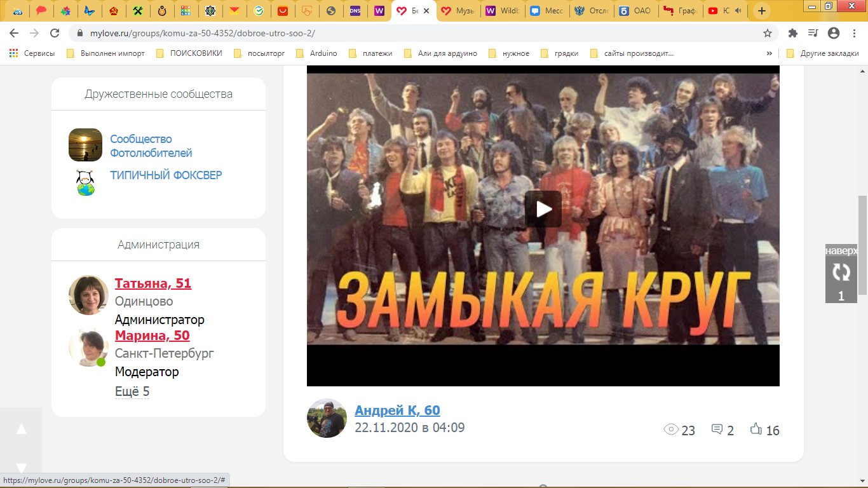868x488 pixels.
Task: Open the Sberbank green checkmark tab
Action: [x=259, y=11]
